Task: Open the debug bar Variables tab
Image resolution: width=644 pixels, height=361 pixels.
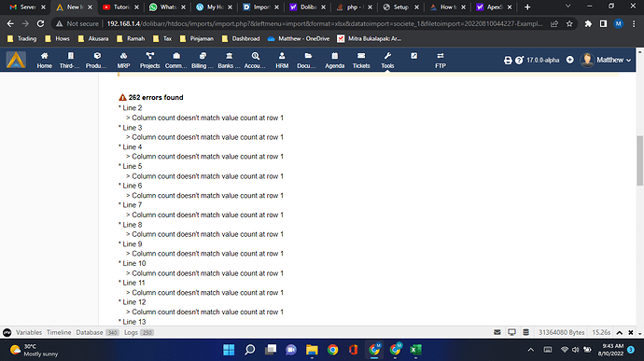Action: tap(29, 332)
